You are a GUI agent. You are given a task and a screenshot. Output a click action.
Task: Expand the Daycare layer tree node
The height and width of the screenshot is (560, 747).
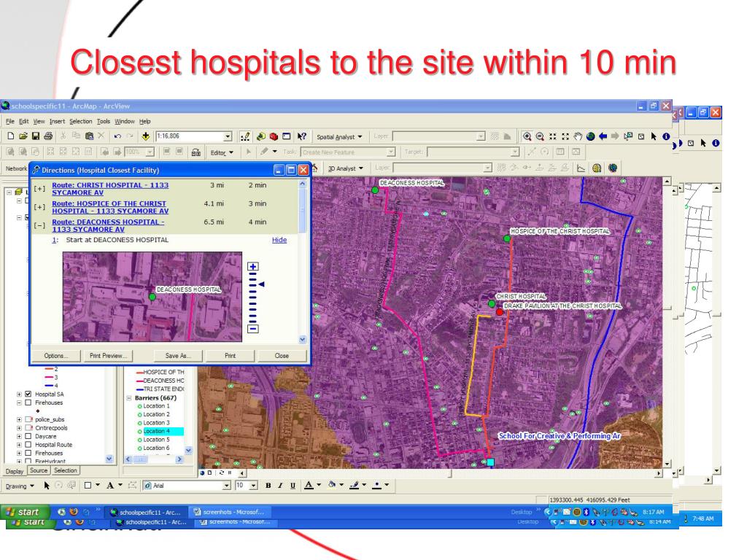pyautogui.click(x=19, y=436)
